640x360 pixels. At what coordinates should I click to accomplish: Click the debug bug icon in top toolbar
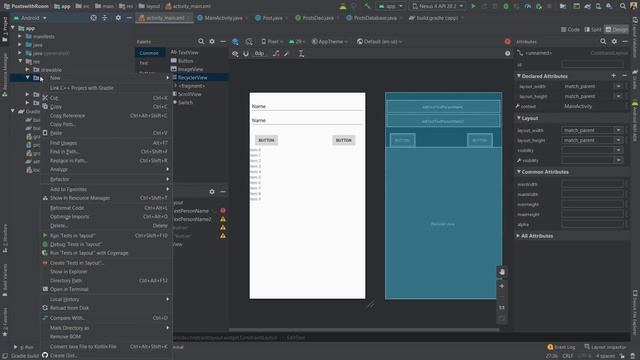[x=506, y=6]
